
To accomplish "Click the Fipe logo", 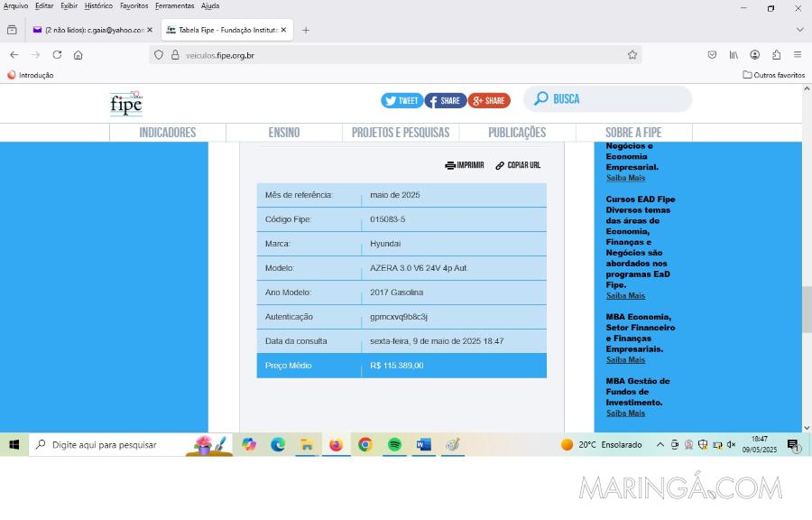I will pyautogui.click(x=125, y=103).
